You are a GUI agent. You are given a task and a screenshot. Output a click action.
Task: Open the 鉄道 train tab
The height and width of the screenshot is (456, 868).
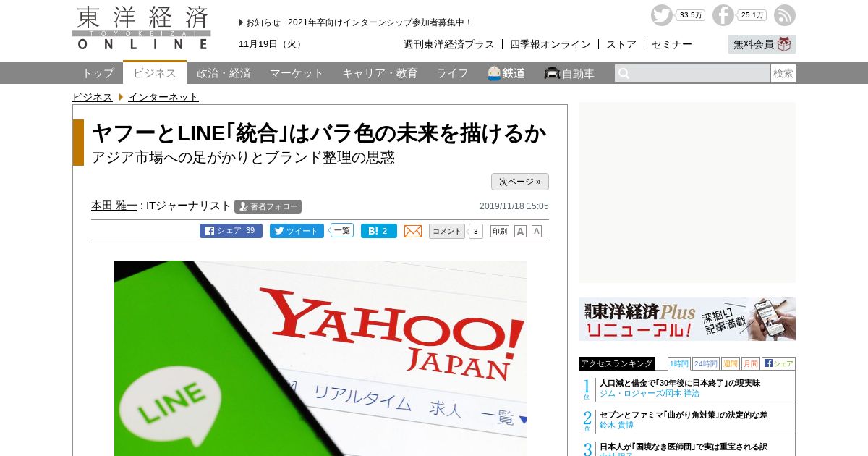[x=506, y=73]
